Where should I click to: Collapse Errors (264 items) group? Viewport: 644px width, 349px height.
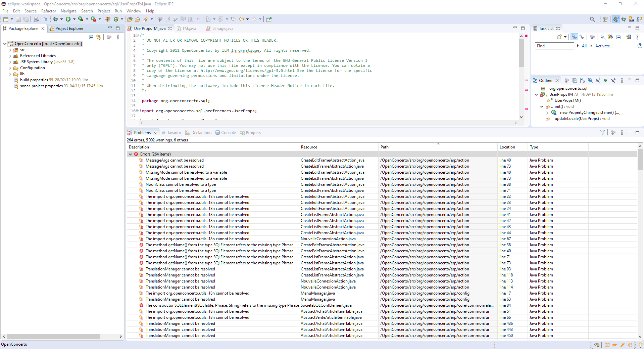pos(130,154)
